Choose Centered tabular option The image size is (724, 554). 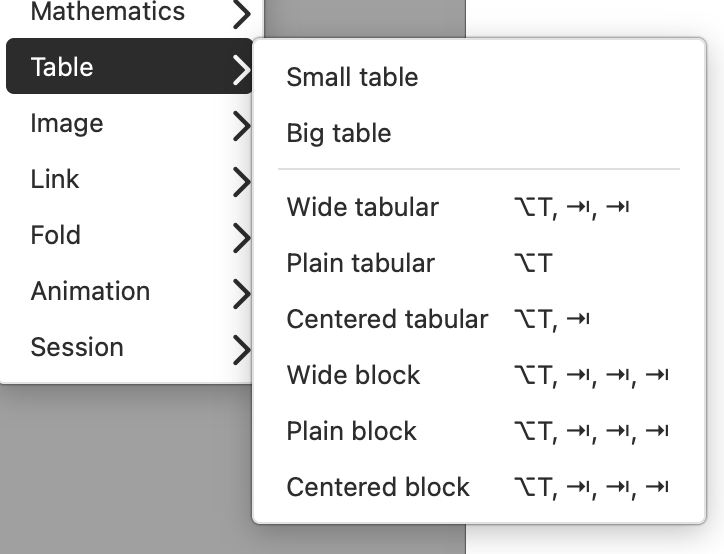(x=387, y=319)
